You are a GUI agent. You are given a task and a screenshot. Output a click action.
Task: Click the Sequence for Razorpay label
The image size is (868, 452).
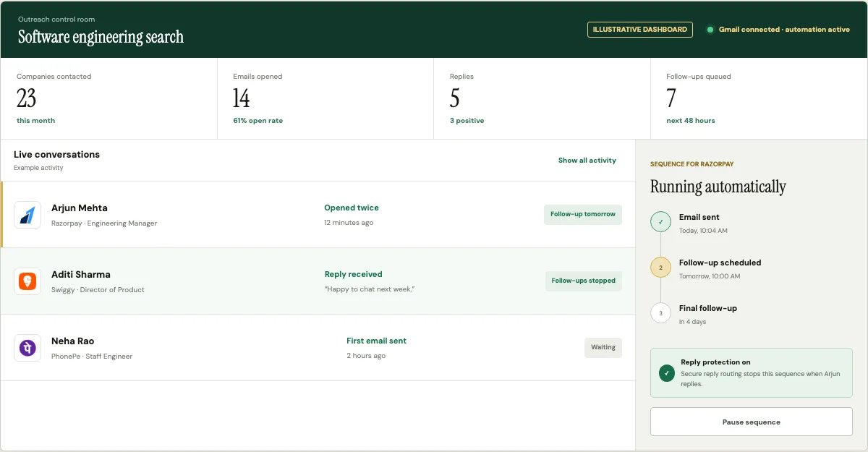pos(692,164)
